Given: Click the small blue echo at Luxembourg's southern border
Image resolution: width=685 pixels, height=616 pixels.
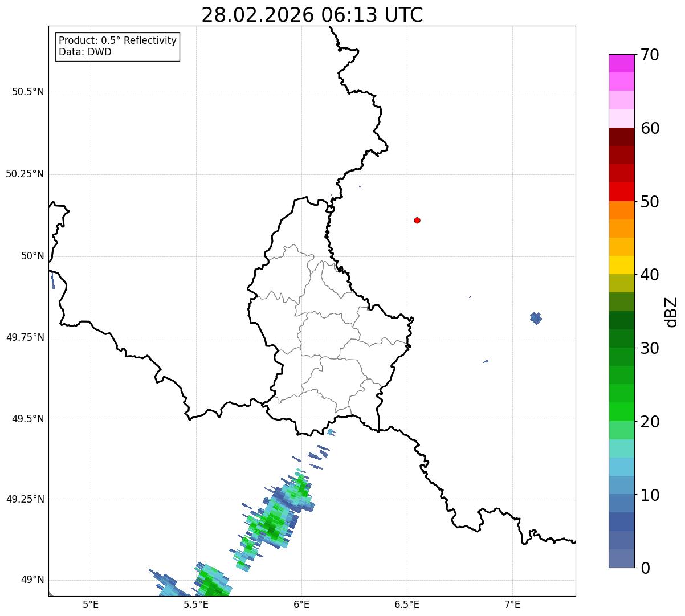Looking at the screenshot, I should click(331, 432).
